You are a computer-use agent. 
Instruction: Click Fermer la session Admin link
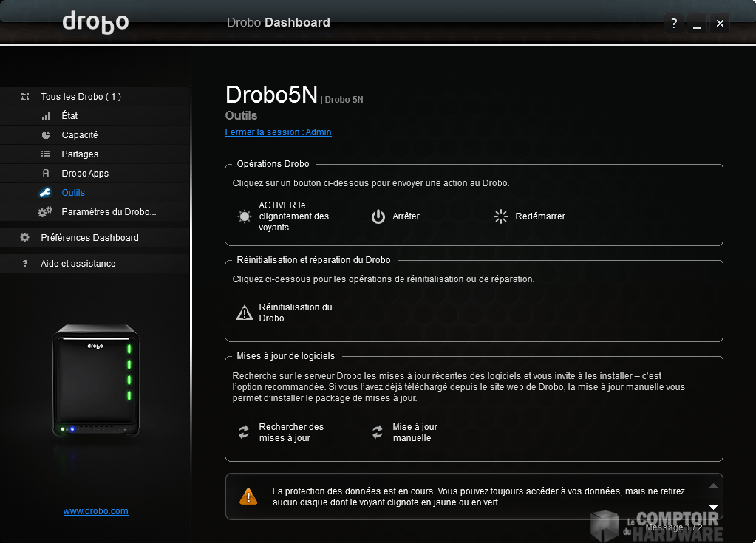(x=278, y=132)
